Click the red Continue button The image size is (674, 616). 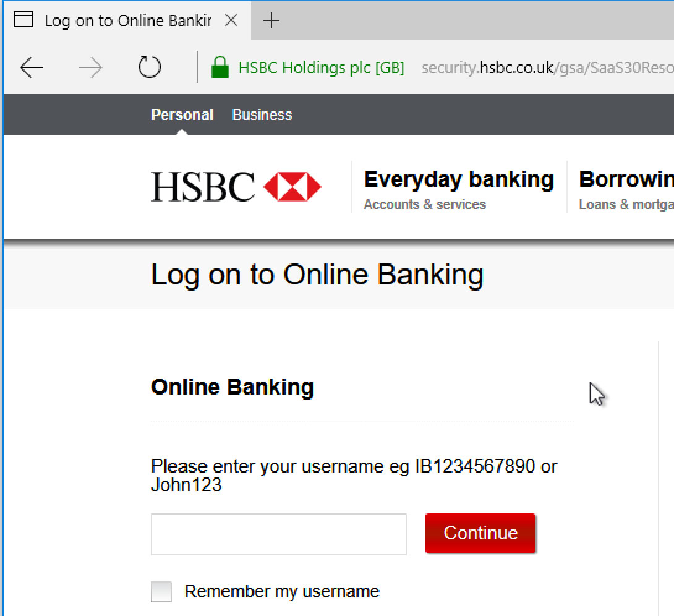(480, 533)
